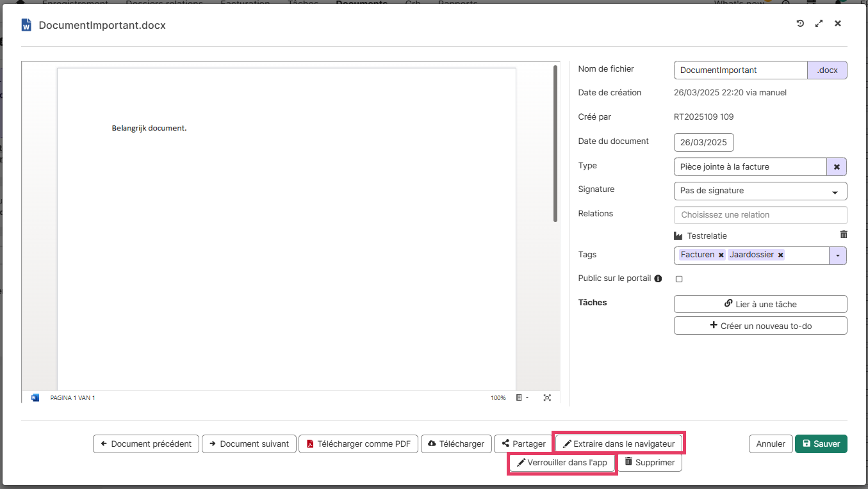Expand the Tags dropdown arrow
Image resolution: width=868 pixels, height=489 pixels.
[838, 255]
